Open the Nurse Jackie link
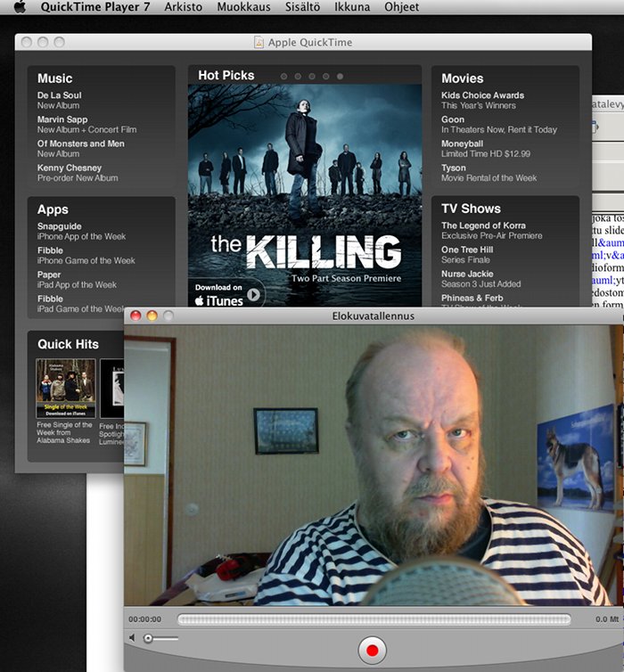Viewport: 624px width, 672px height. [x=481, y=279]
